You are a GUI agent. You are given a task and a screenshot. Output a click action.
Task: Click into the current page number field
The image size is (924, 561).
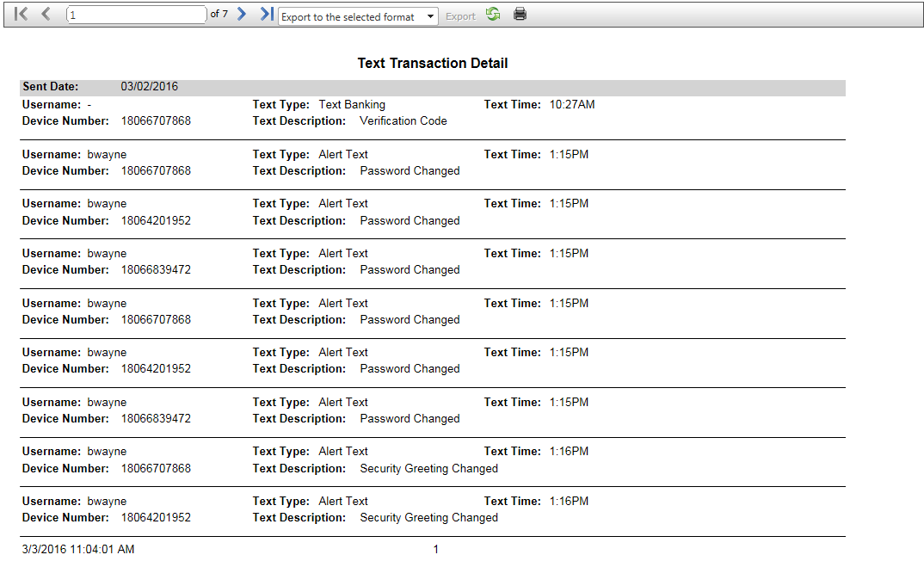[x=136, y=15]
